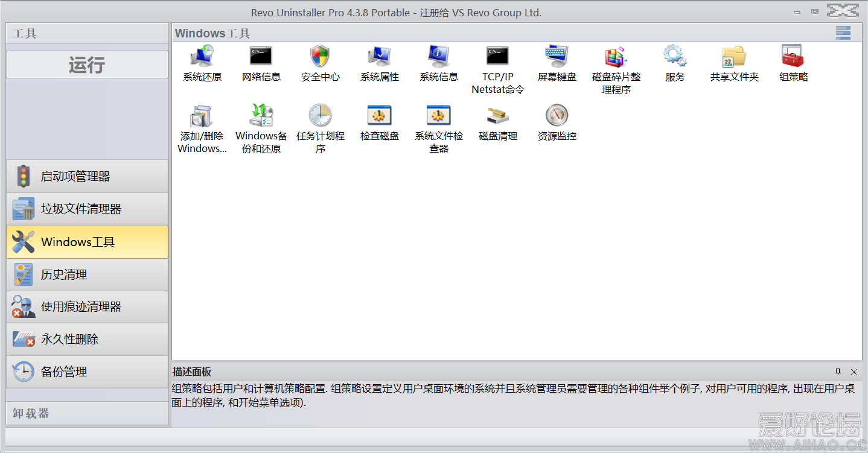Viewport: 868px width, 453px height.
Task: Select the TCP/IP Netstat命令 icon
Action: coord(498,57)
